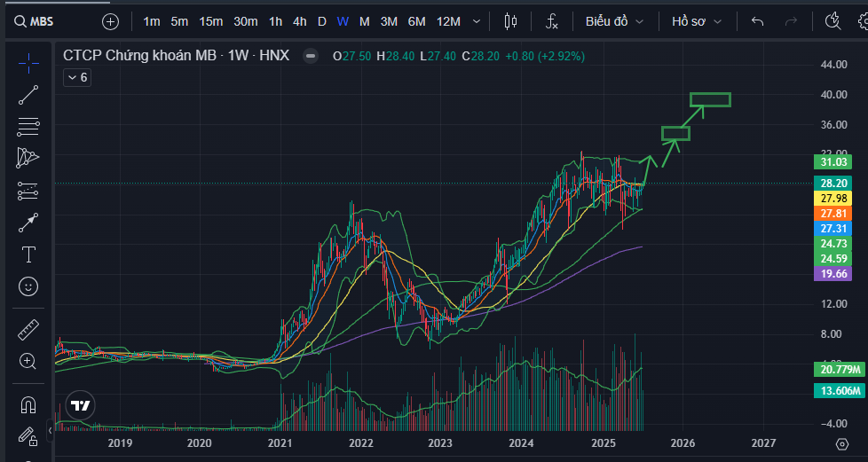Image resolution: width=868 pixels, height=462 pixels.
Task: Toggle magnet mode for drawings
Action: pyautogui.click(x=28, y=404)
